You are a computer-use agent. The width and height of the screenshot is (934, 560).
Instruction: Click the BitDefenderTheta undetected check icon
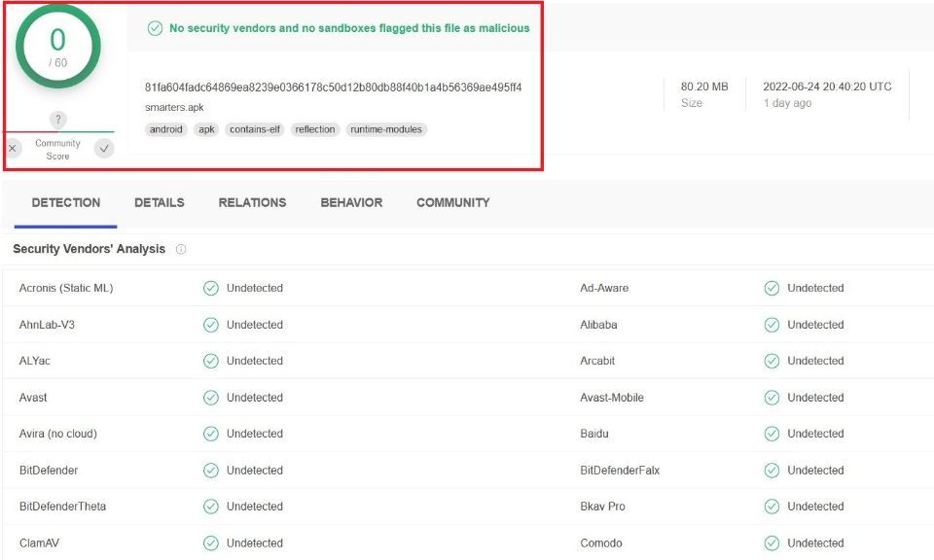click(211, 507)
